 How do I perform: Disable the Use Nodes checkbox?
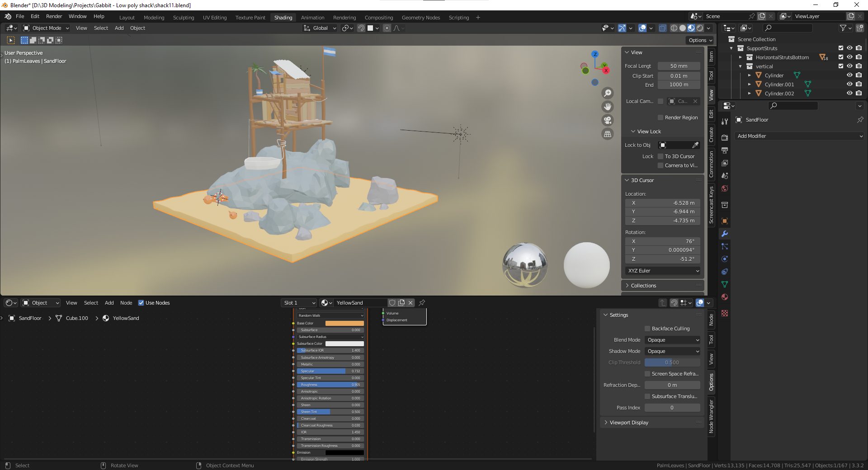pyautogui.click(x=141, y=303)
